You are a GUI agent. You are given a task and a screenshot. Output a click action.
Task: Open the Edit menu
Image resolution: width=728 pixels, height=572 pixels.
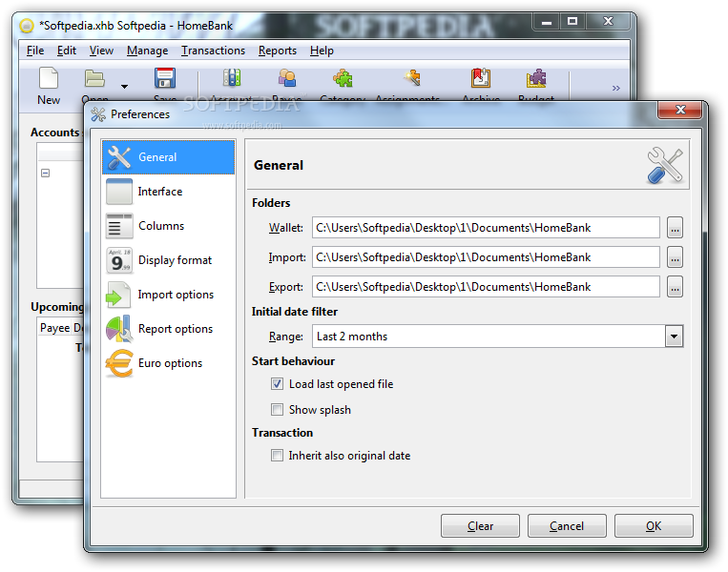(67, 51)
